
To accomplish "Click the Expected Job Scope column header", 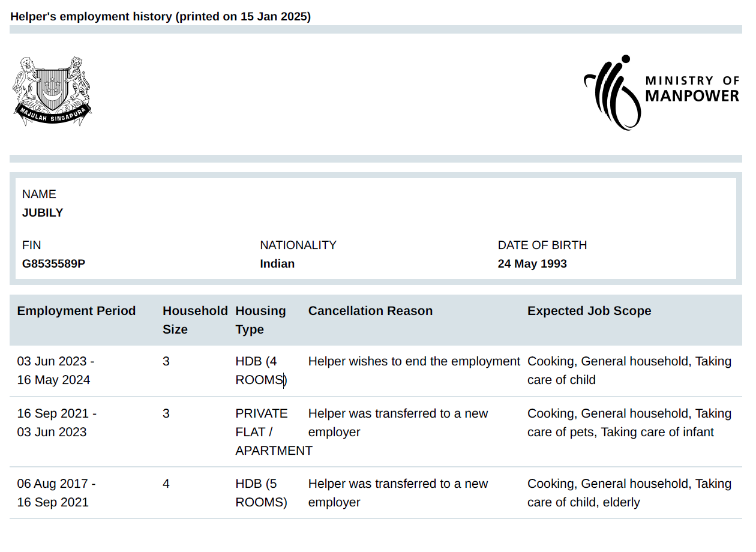I will [x=589, y=311].
